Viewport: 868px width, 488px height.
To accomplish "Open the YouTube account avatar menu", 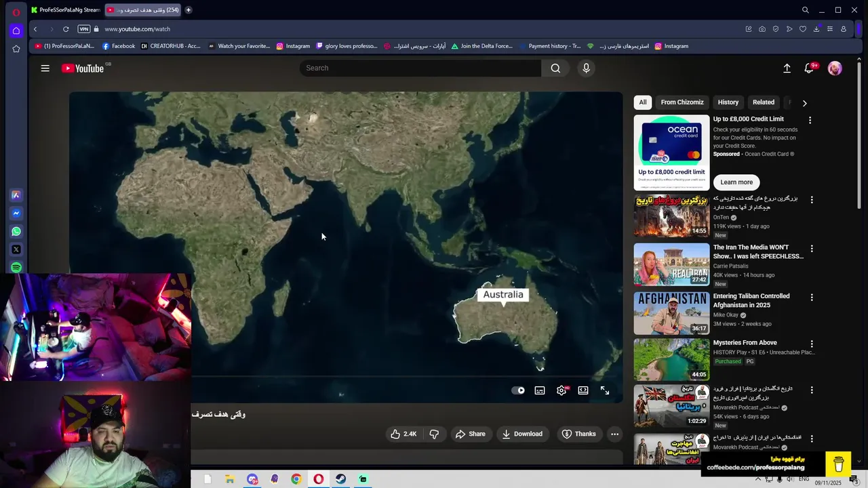I will [x=835, y=68].
